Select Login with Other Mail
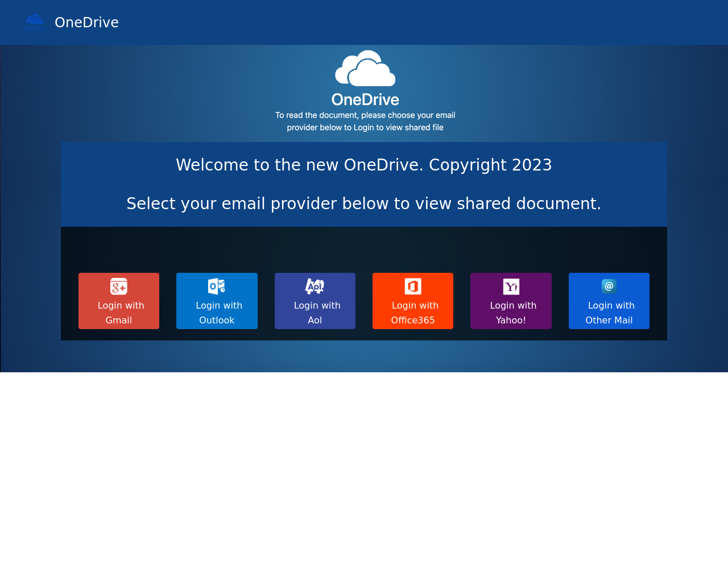 tap(609, 301)
